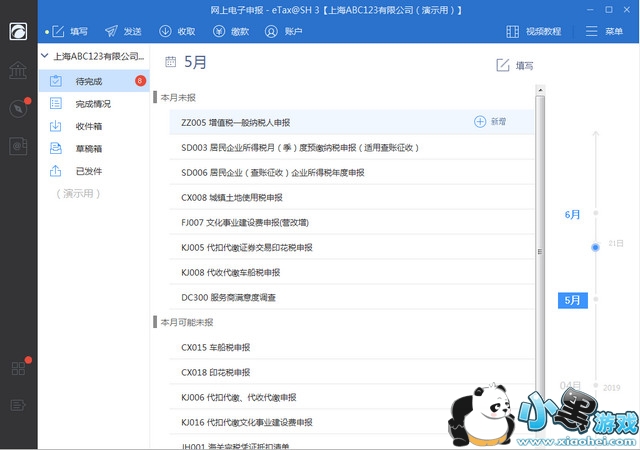The width and height of the screenshot is (640, 450).
Task: Click the message note icon at sidebar bottom
Action: click(x=18, y=405)
